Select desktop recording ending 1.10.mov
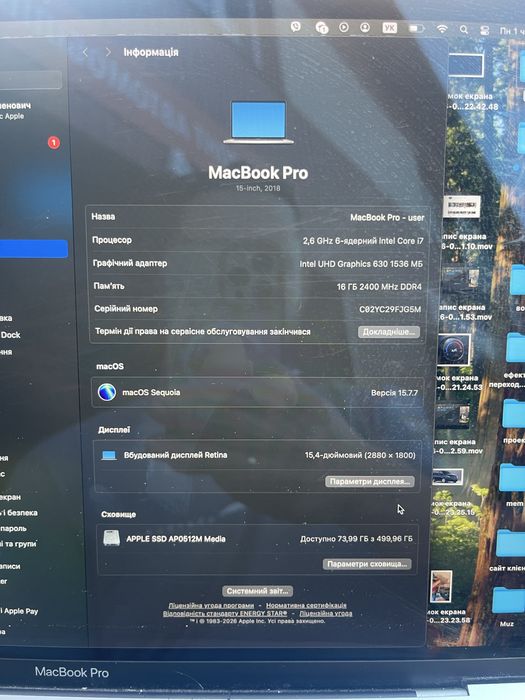Viewport: 525px width, 700px height. [x=464, y=223]
